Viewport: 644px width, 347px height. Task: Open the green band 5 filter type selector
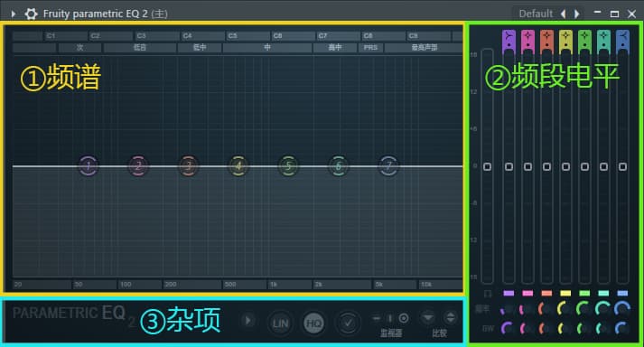[584, 41]
